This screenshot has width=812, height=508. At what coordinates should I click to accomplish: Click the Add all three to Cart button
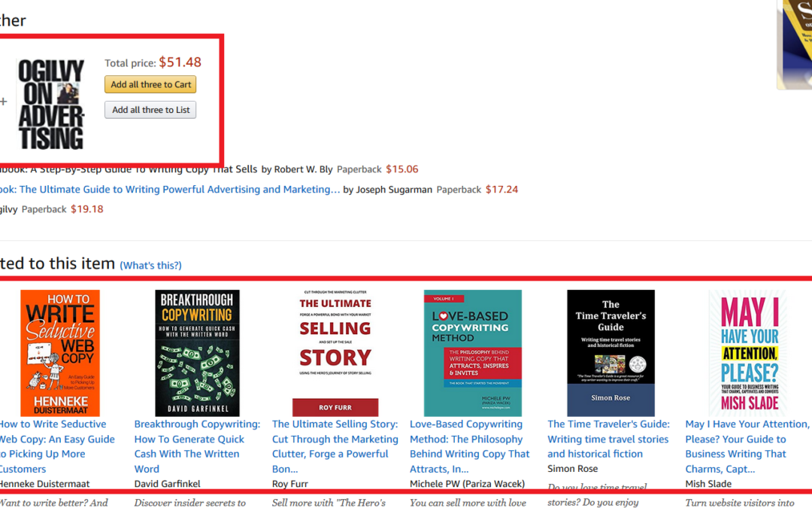tap(150, 84)
